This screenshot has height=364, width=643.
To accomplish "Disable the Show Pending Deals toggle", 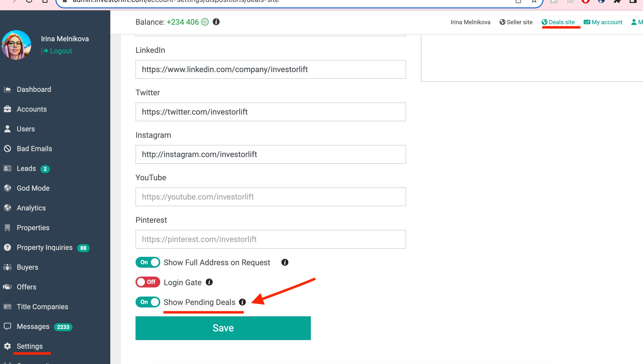I will (x=148, y=302).
